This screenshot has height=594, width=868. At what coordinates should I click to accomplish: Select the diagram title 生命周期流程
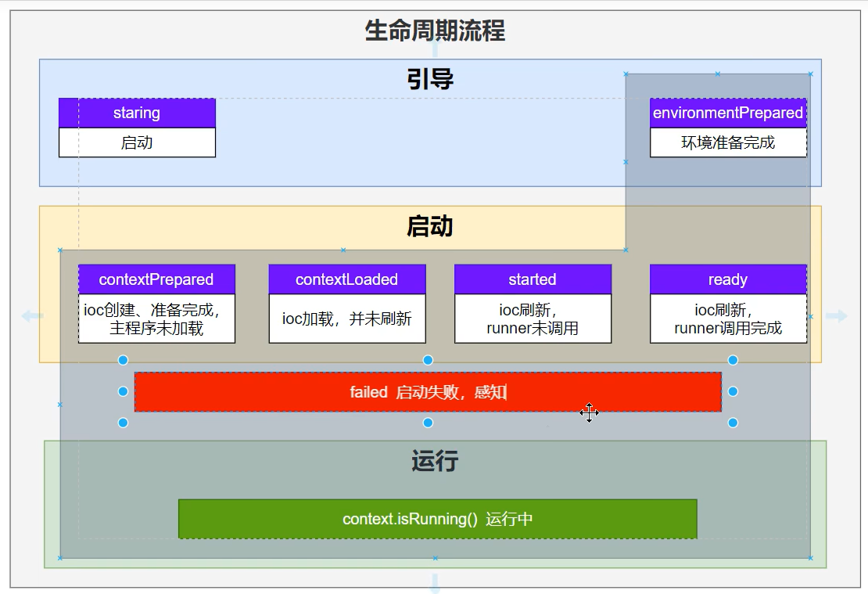[435, 31]
